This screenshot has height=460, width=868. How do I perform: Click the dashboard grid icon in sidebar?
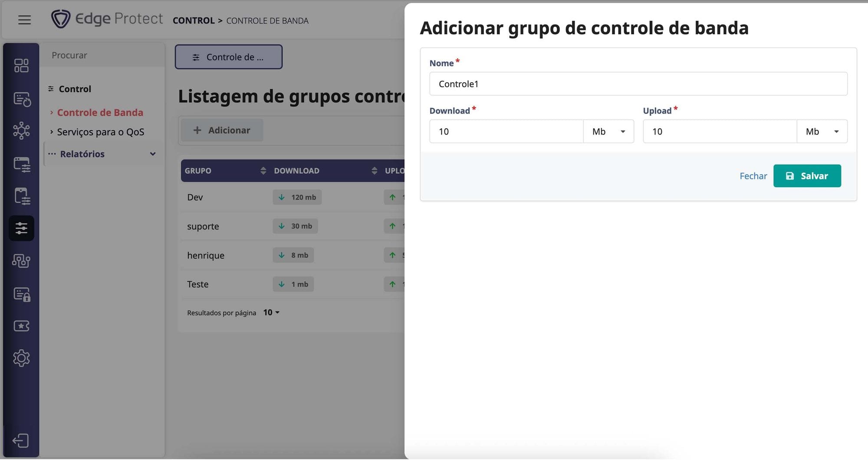[x=21, y=66]
